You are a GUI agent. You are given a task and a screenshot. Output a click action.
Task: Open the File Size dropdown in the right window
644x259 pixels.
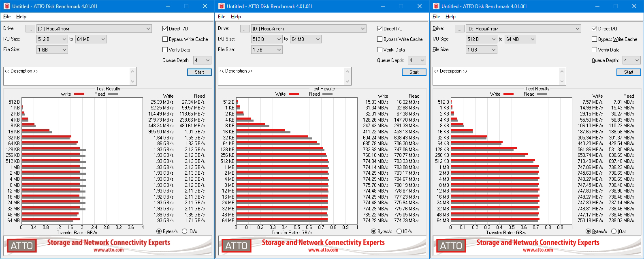tap(482, 50)
